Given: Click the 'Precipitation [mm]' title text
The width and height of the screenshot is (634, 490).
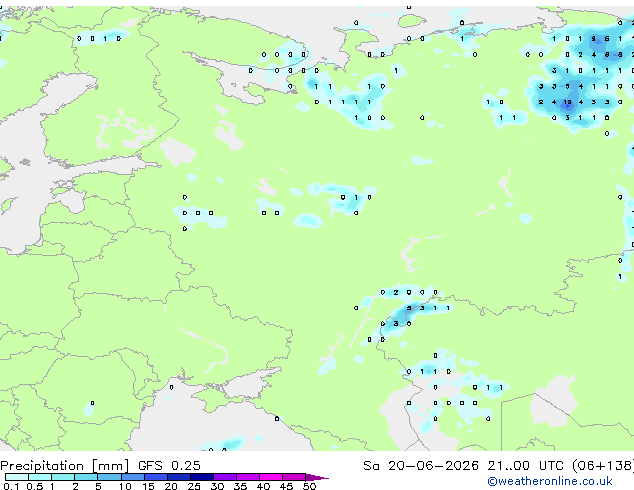Looking at the screenshot, I should [x=65, y=466].
